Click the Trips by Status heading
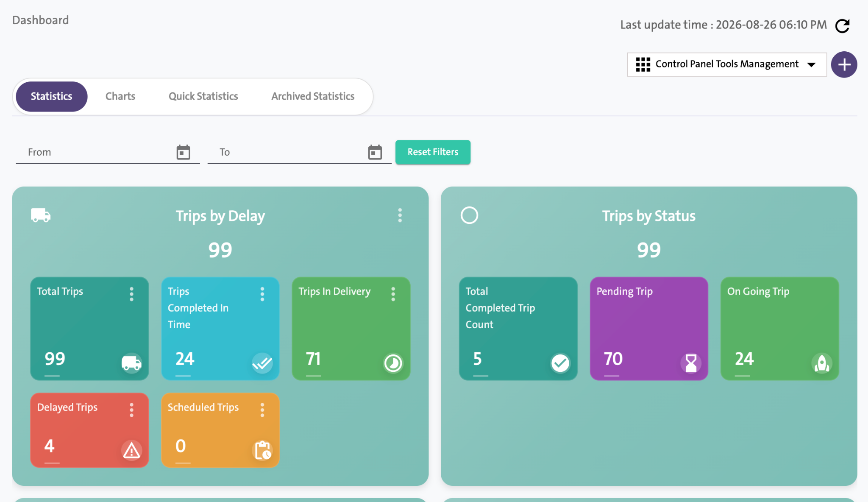 649,216
